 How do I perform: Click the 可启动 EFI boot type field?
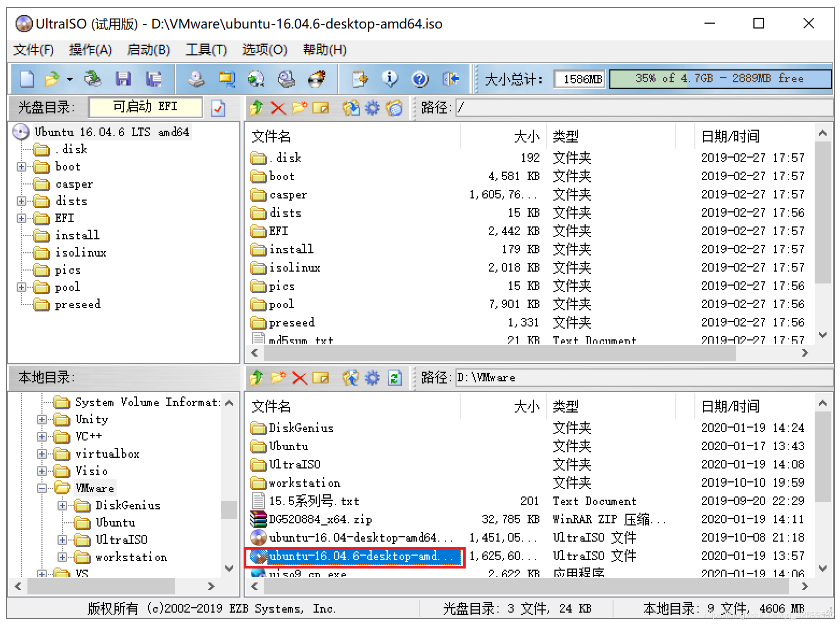(x=145, y=107)
